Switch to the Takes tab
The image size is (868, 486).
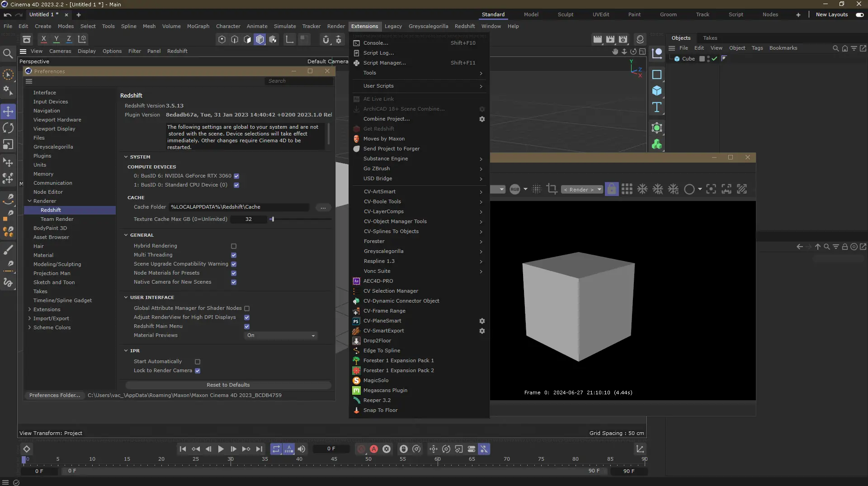(x=710, y=38)
